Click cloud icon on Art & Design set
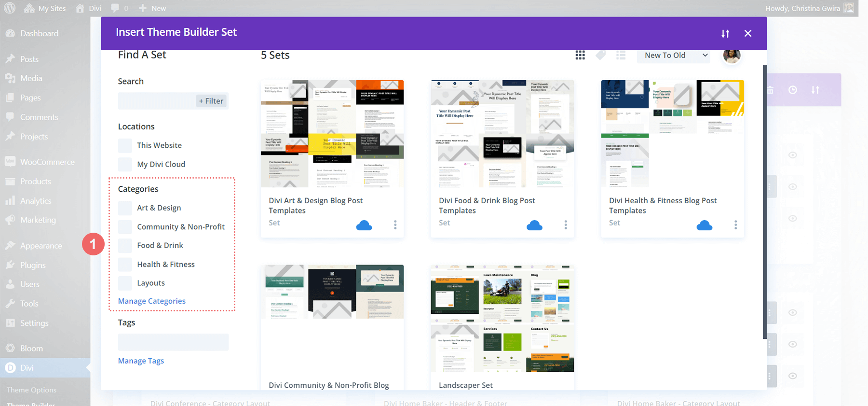Screen dimensions: 868x406 (x=364, y=225)
